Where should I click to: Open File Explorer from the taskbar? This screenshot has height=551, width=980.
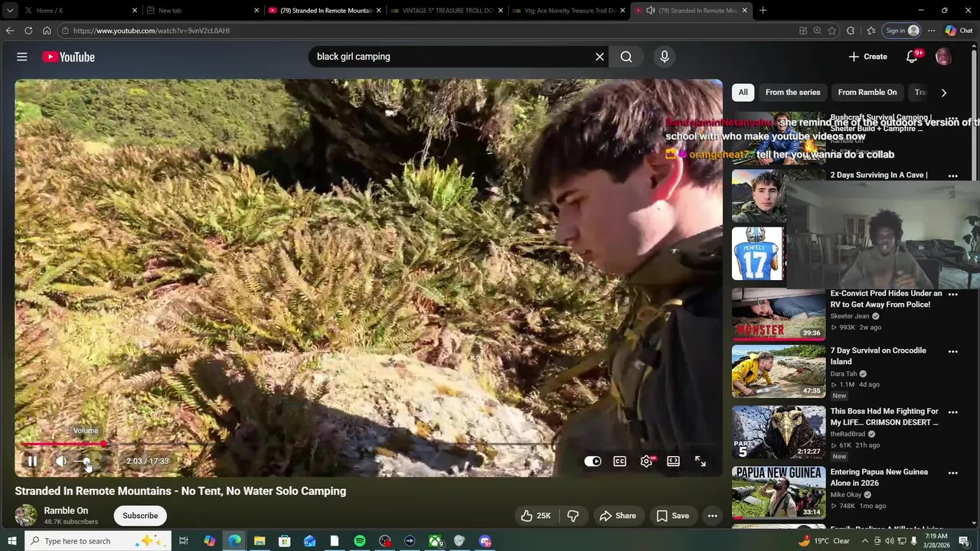tap(260, 541)
